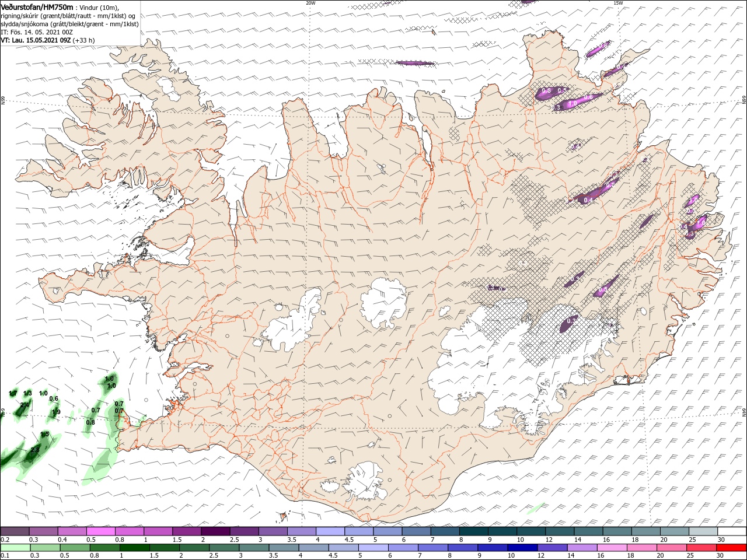747x560 pixels.
Task: Click the 'rigning/skúrir' legend description line
Action: coord(68,15)
